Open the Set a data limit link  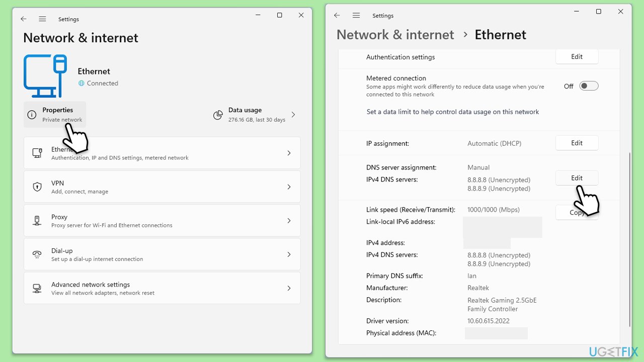click(x=453, y=112)
